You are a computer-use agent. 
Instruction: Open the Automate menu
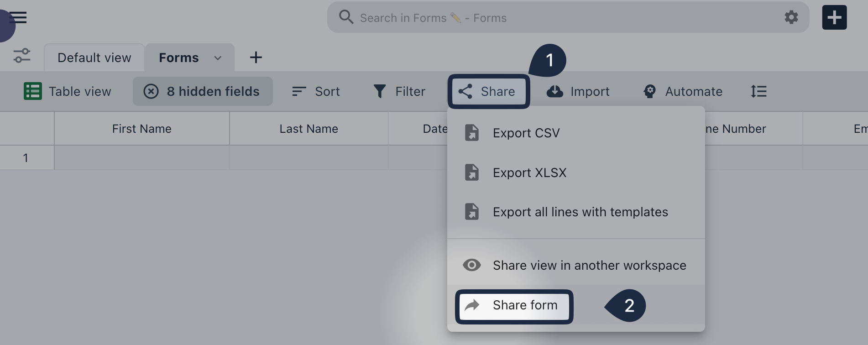683,91
